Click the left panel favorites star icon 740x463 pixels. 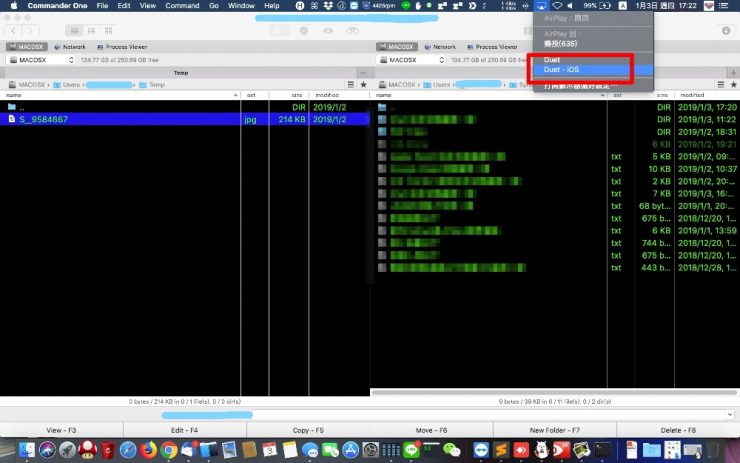click(364, 85)
